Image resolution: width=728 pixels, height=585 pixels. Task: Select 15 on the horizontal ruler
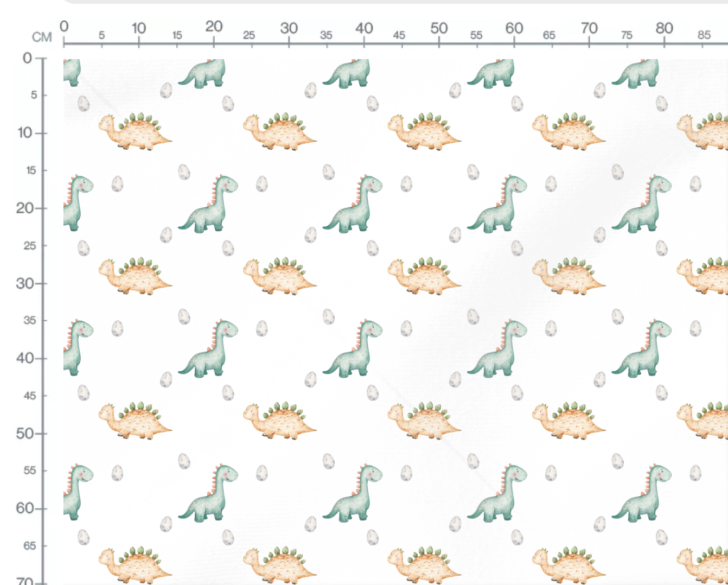pyautogui.click(x=177, y=35)
